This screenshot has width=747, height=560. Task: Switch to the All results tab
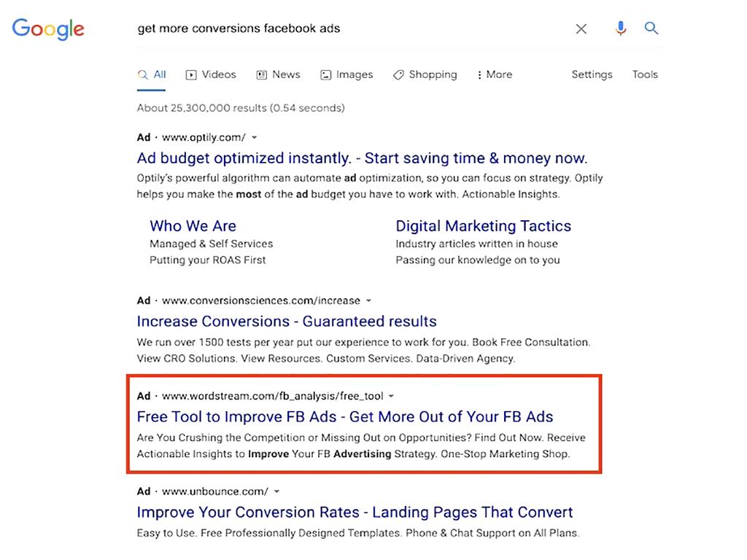[157, 74]
